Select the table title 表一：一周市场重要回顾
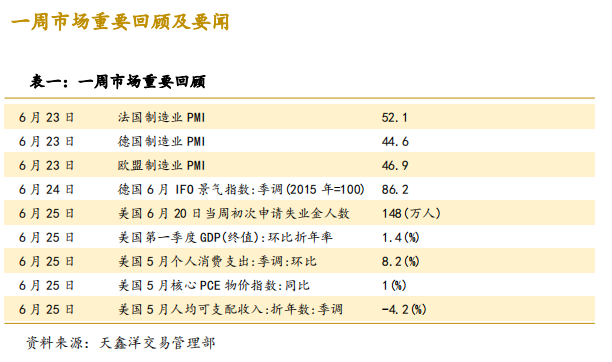The height and width of the screenshot is (362, 612). pyautogui.click(x=117, y=82)
